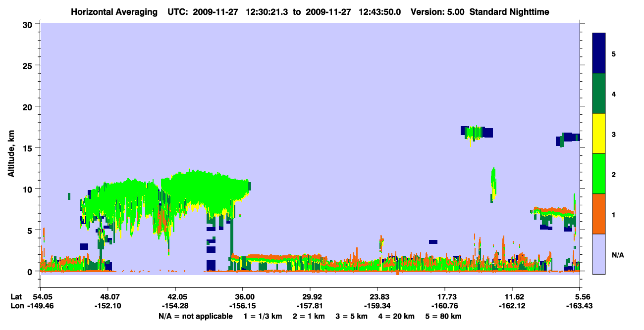
Task: Click the longitude value -156.15
Action: coord(243,306)
